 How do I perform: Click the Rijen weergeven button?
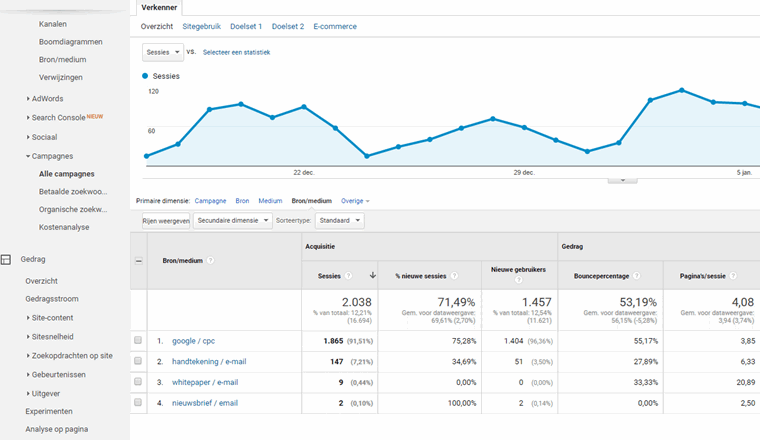[x=165, y=221]
